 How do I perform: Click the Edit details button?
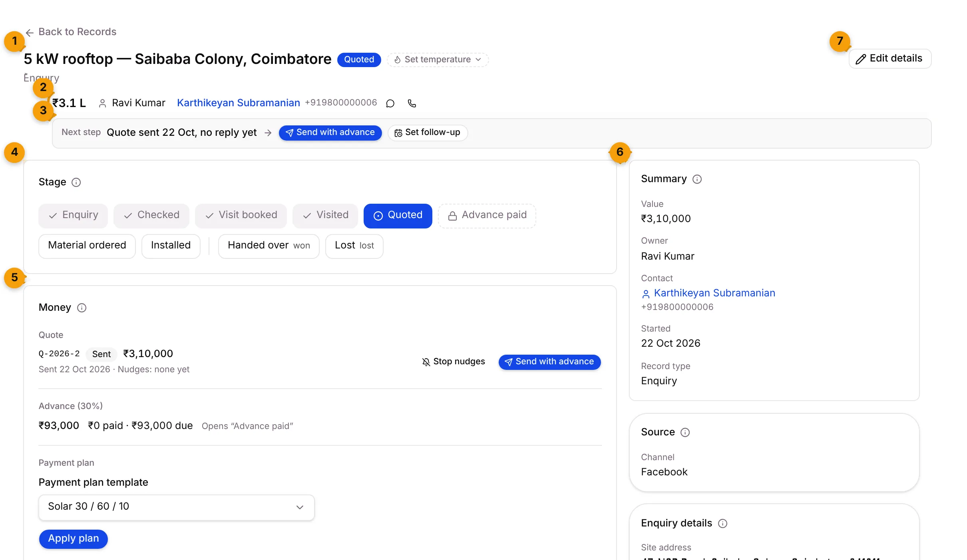click(890, 59)
